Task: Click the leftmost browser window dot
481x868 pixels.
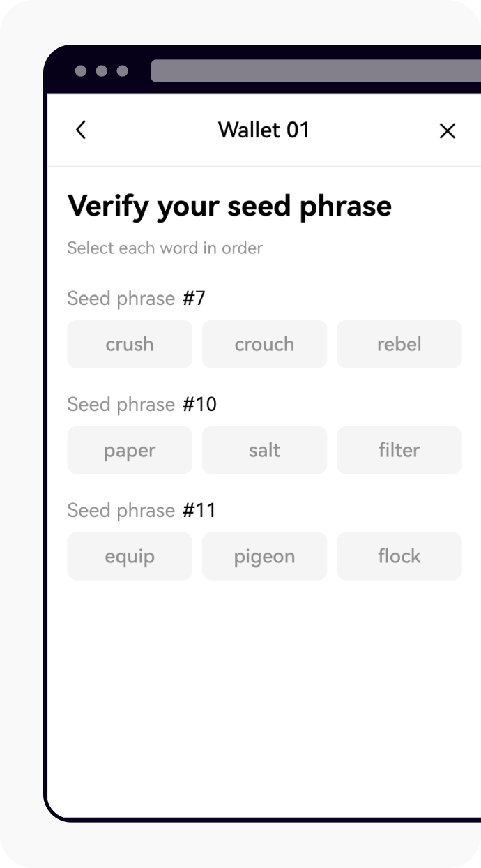Action: pos(81,70)
